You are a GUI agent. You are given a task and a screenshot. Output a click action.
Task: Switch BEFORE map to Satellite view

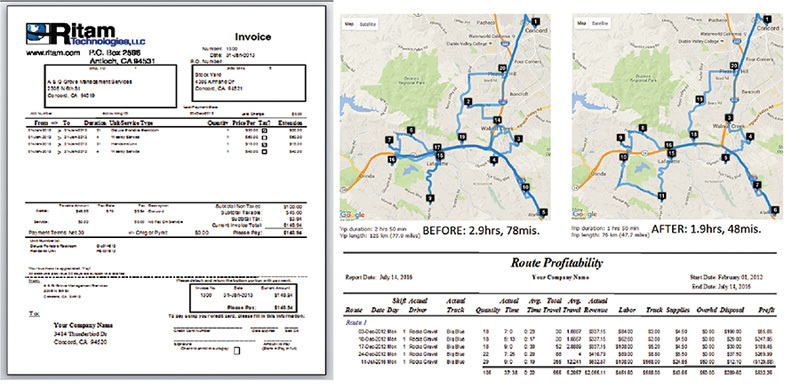(368, 24)
